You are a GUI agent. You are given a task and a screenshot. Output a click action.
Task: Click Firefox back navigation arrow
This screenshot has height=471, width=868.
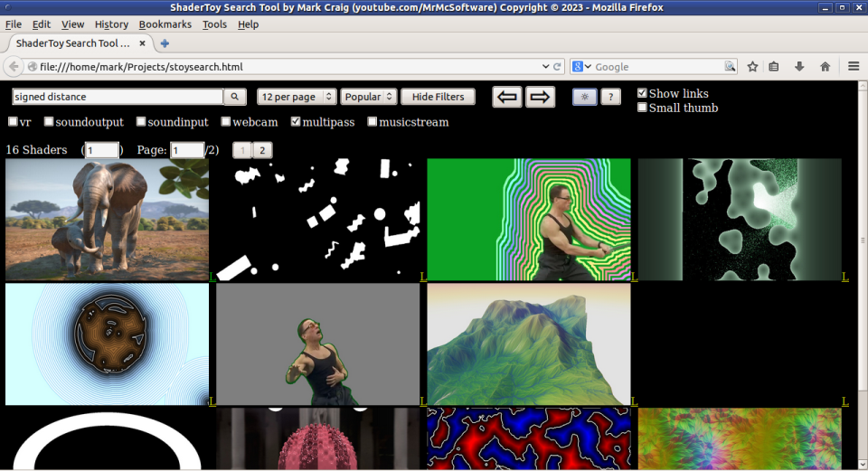click(14, 66)
